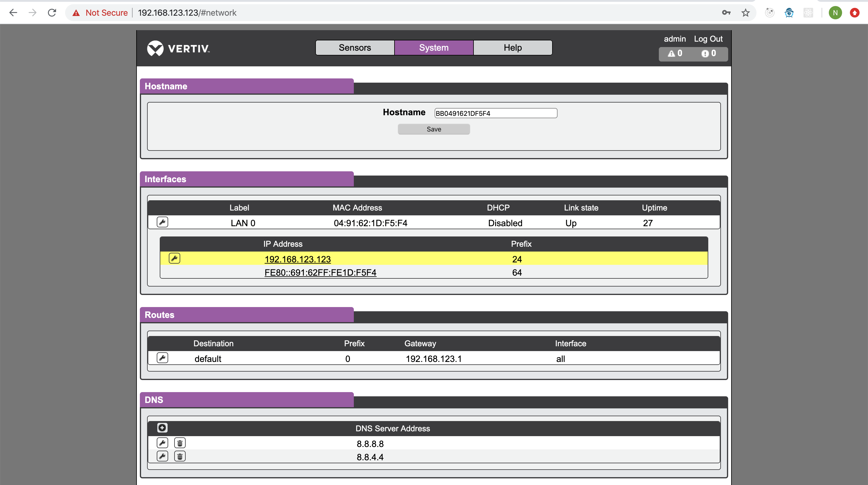868x485 pixels.
Task: Open the FE80::691:62FF:FE1D:F5F4 address link
Action: [320, 273]
